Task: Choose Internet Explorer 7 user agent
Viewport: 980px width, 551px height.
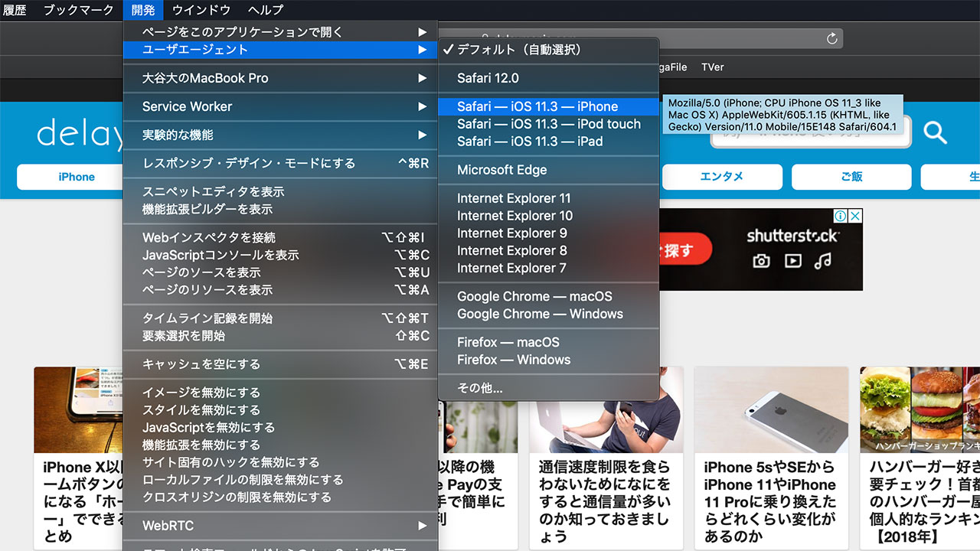Action: [x=548, y=269]
